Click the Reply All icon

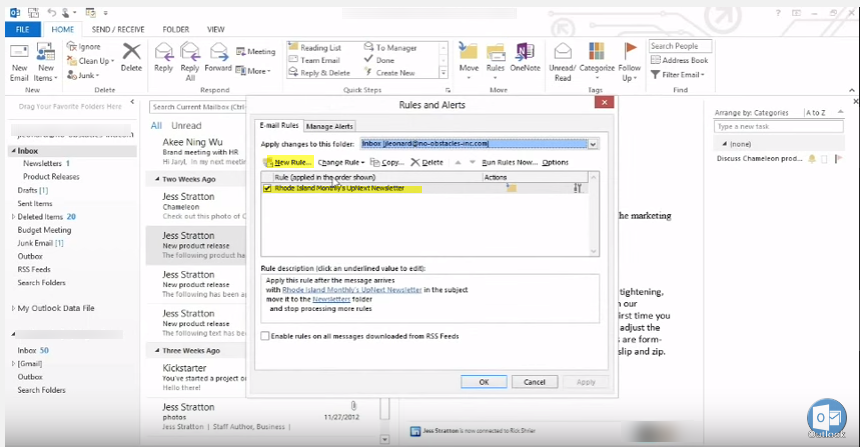(x=190, y=52)
